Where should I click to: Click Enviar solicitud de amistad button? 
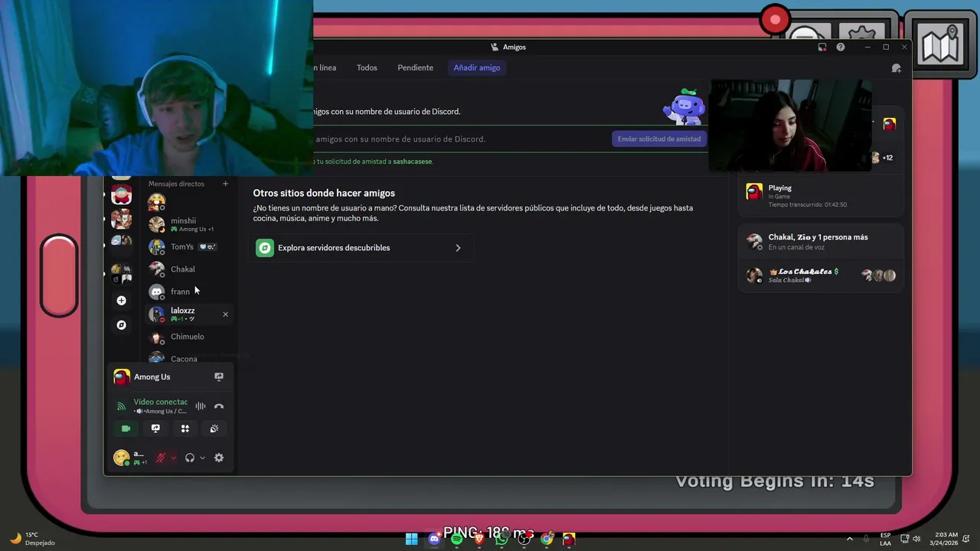pos(659,139)
